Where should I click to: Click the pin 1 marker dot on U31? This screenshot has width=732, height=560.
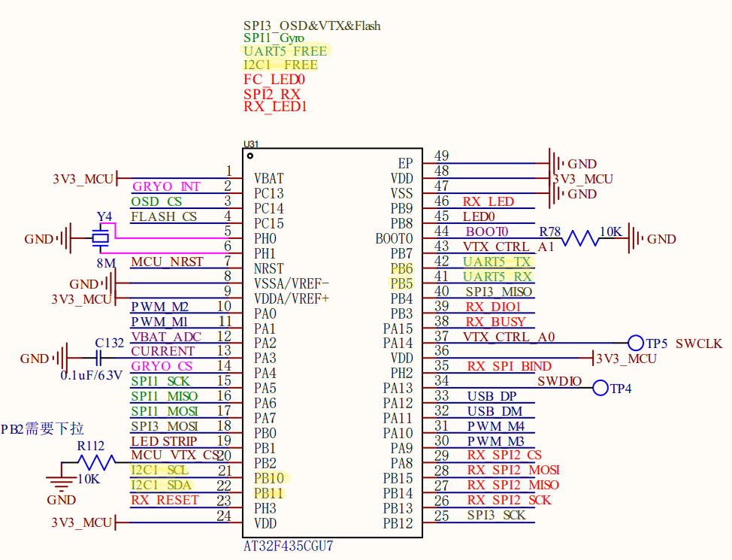[x=250, y=156]
